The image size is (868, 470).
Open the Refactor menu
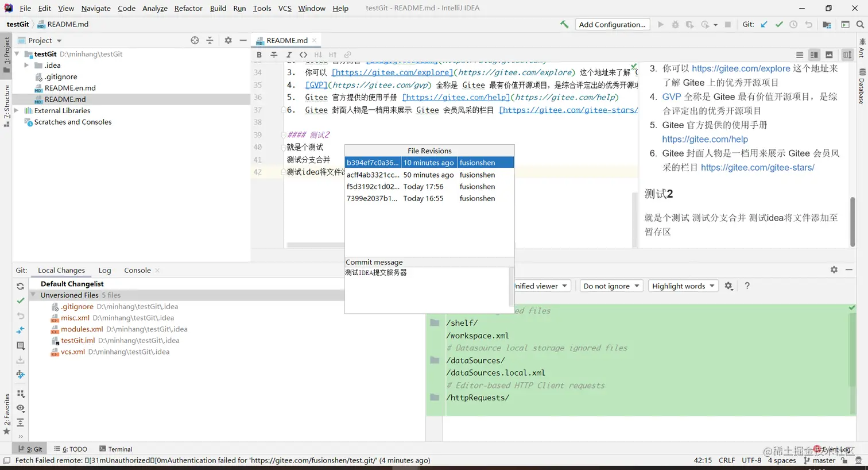tap(188, 8)
